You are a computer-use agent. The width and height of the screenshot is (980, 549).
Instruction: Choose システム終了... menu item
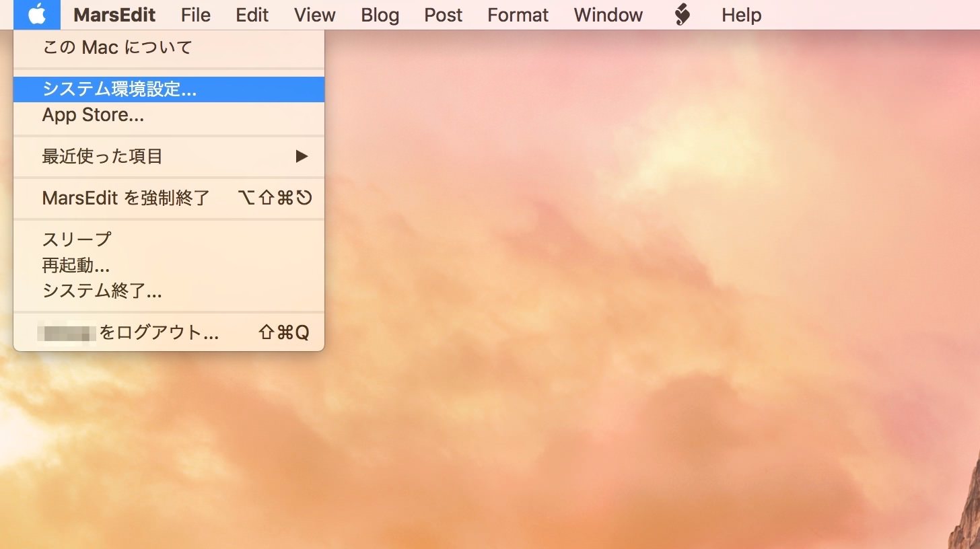pos(169,291)
